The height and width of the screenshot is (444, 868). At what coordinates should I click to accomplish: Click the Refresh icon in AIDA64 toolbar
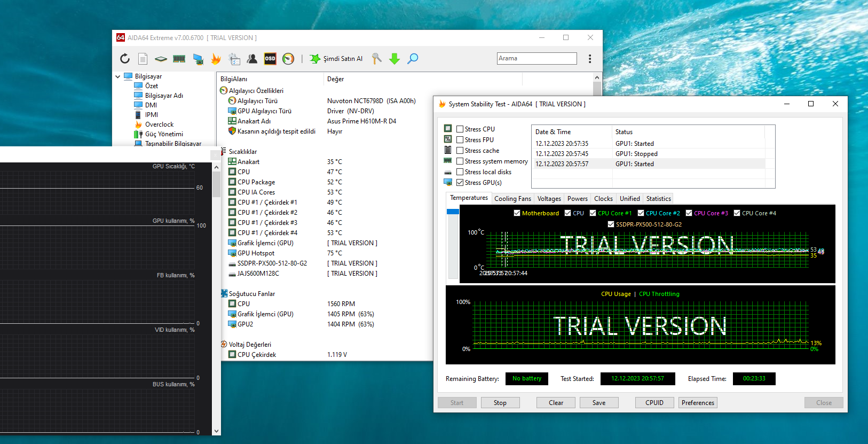125,59
